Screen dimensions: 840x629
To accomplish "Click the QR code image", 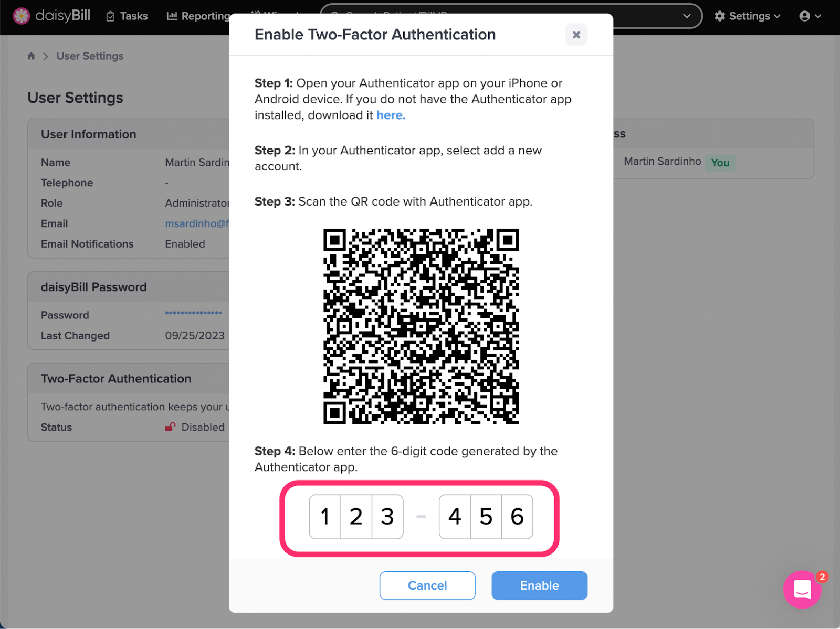I will (421, 326).
